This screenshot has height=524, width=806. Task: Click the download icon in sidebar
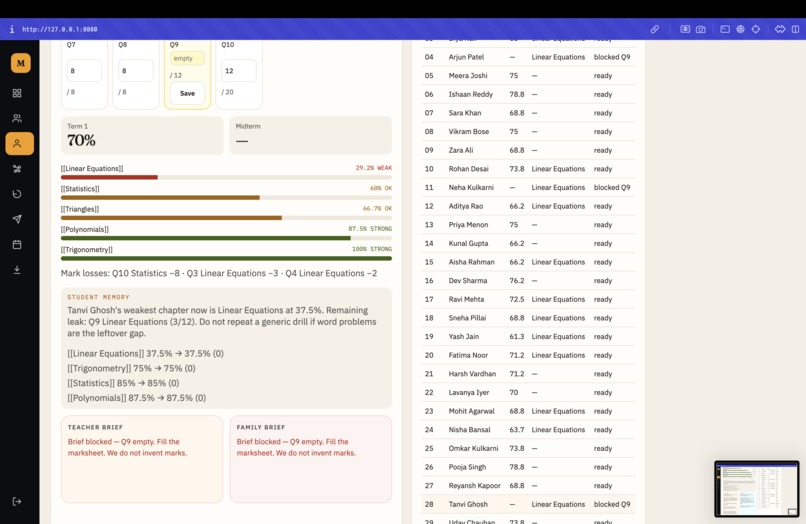click(17, 269)
